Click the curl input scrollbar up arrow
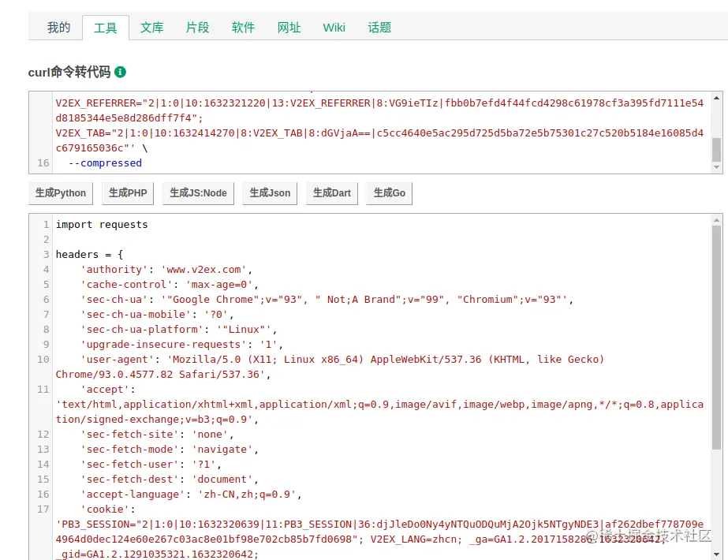728x560 pixels. tap(716, 98)
